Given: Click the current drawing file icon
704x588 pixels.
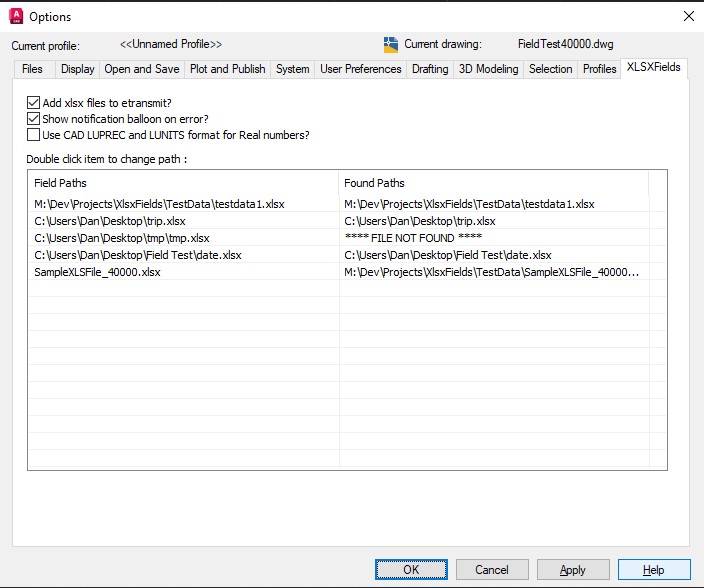Looking at the screenshot, I should tap(391, 45).
